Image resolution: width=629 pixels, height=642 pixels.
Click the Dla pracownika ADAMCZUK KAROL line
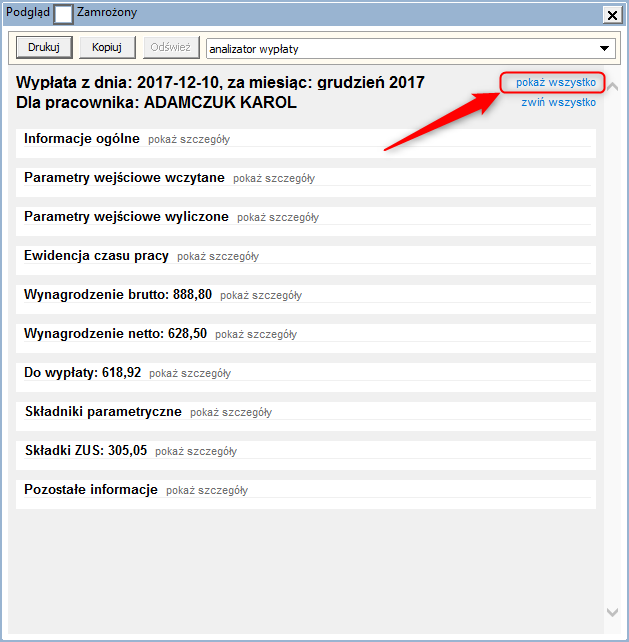point(156,102)
